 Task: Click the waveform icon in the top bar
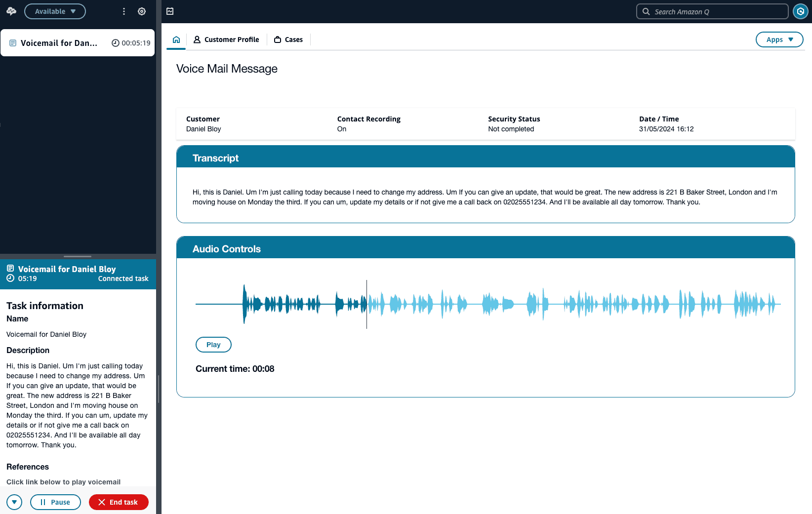pyautogui.click(x=170, y=10)
